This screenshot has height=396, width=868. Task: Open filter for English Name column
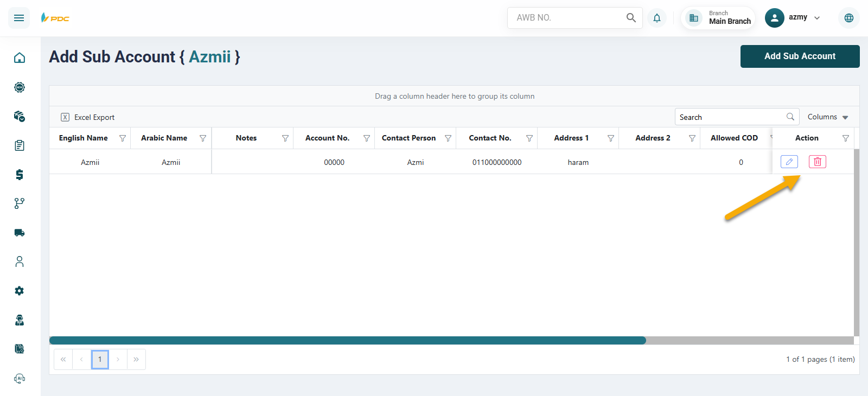[x=123, y=138]
